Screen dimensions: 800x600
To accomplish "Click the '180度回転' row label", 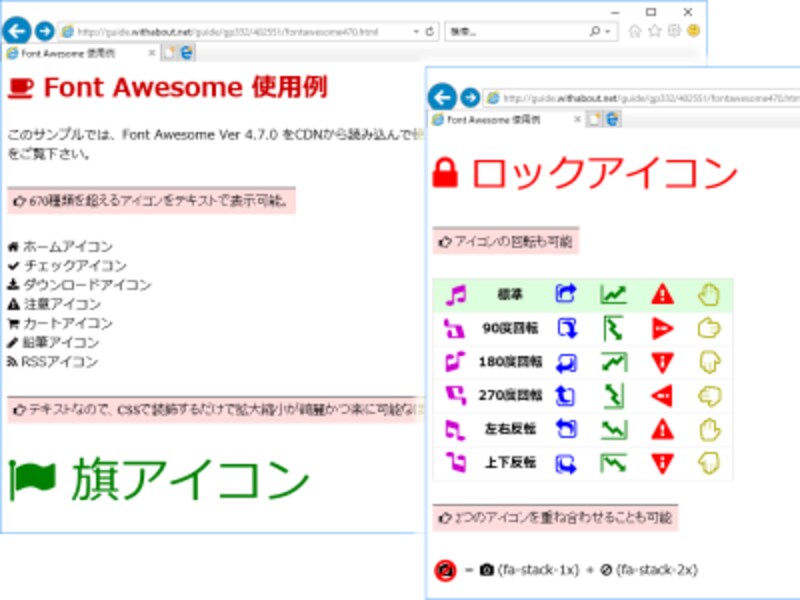I will (x=510, y=362).
